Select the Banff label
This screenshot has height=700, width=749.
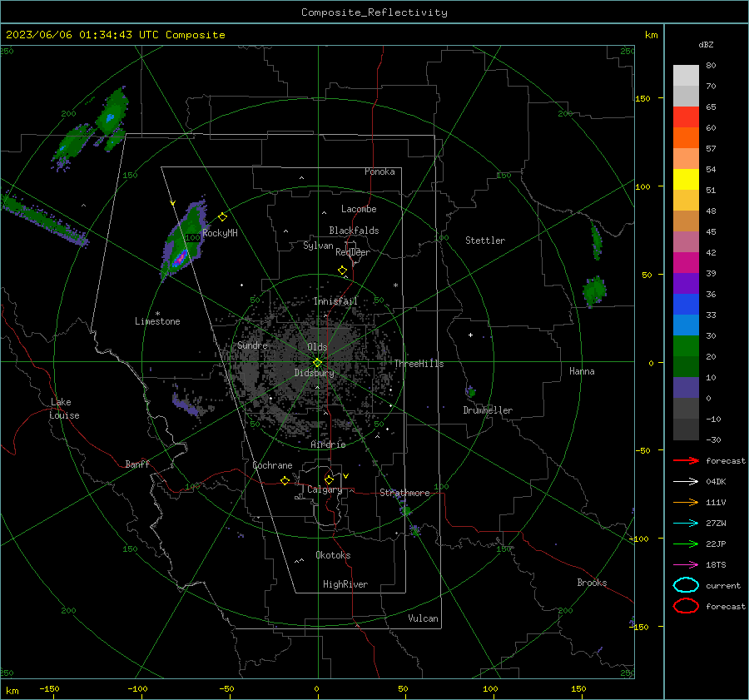click(137, 464)
